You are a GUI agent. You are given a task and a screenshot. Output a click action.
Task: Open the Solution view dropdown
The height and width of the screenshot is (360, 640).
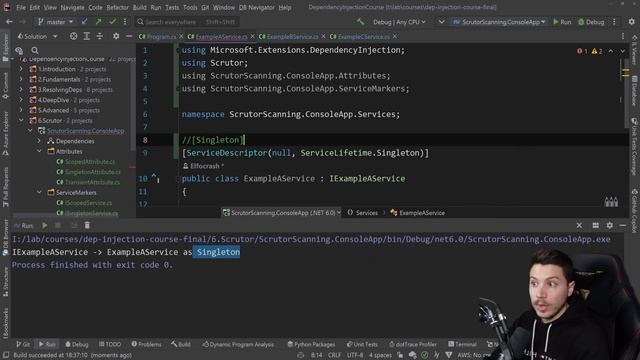point(37,37)
